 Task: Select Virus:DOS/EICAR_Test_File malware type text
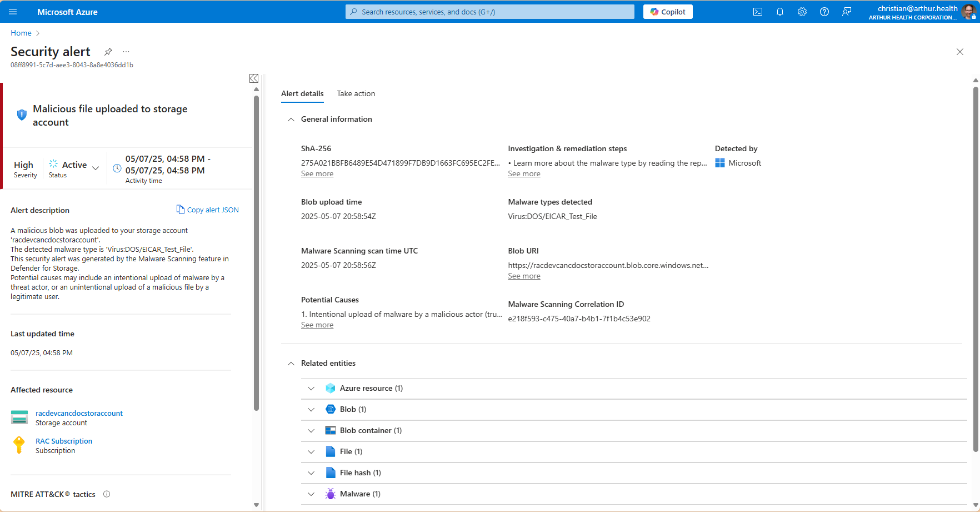coord(552,216)
